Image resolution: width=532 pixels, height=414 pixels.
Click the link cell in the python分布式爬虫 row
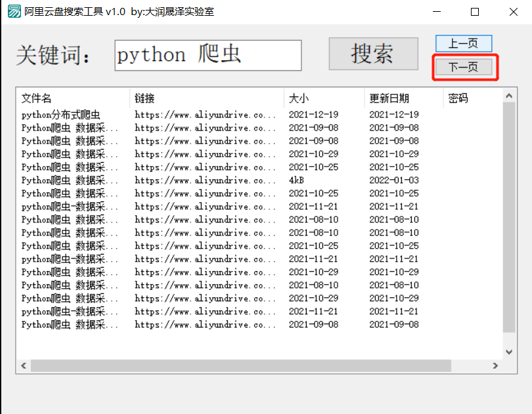pos(206,115)
